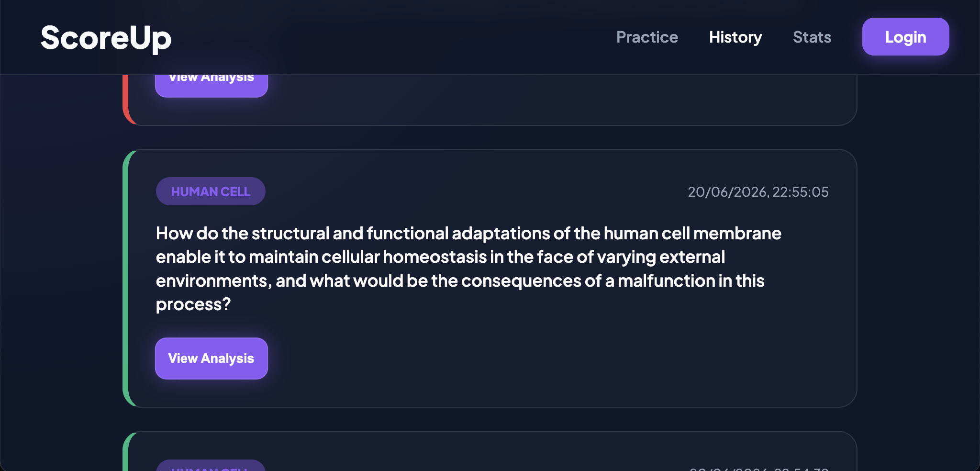Open the Practice page
980x471 pixels.
pos(647,37)
